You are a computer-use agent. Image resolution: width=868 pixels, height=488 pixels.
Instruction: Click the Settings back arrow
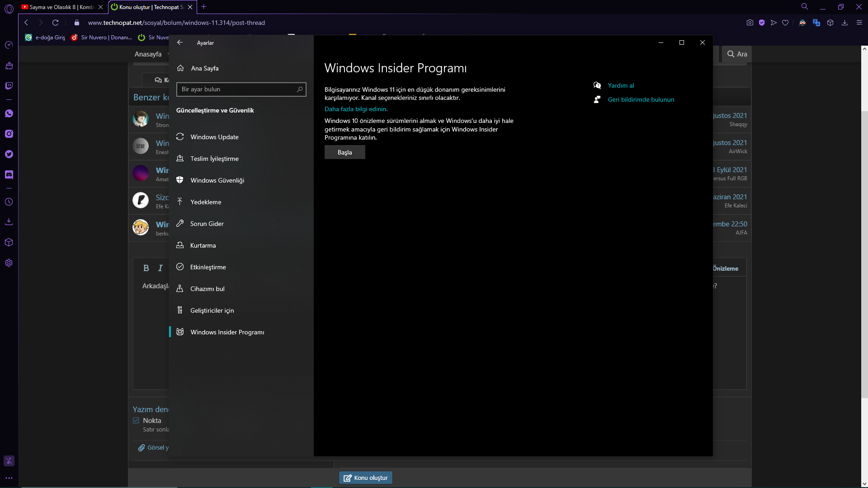[180, 42]
